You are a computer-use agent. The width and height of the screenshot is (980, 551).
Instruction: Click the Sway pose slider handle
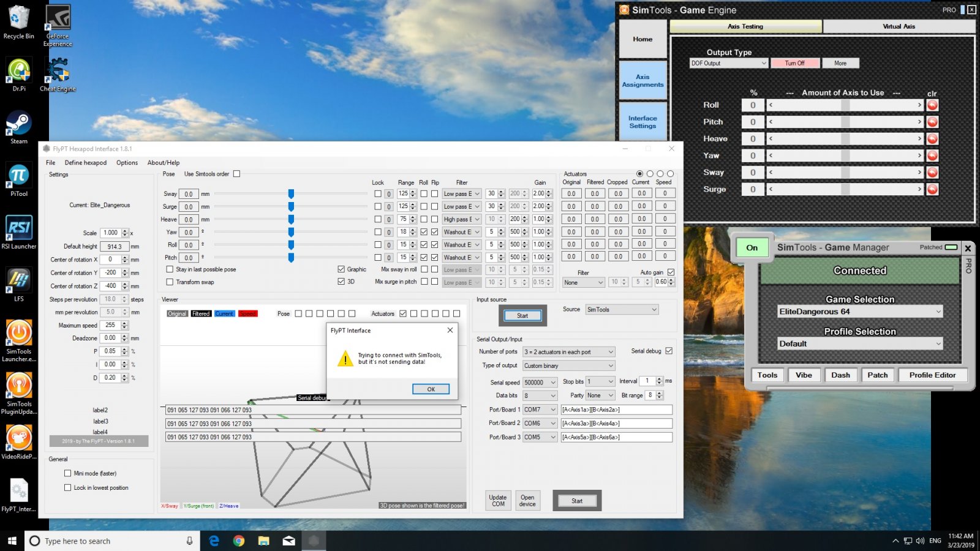coord(291,193)
